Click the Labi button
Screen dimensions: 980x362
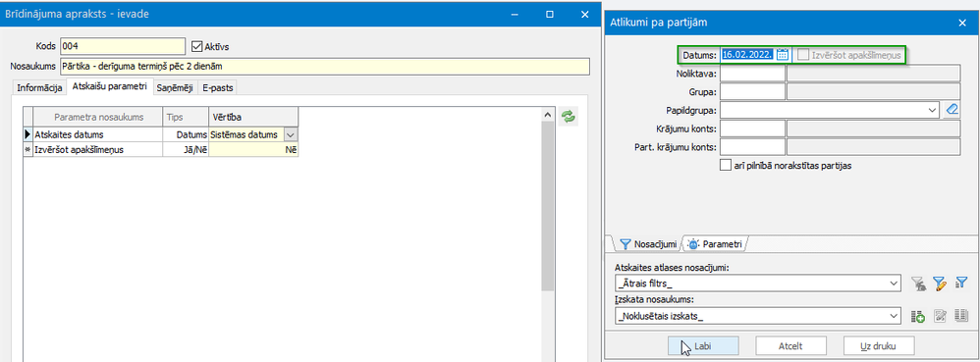pyautogui.click(x=703, y=345)
